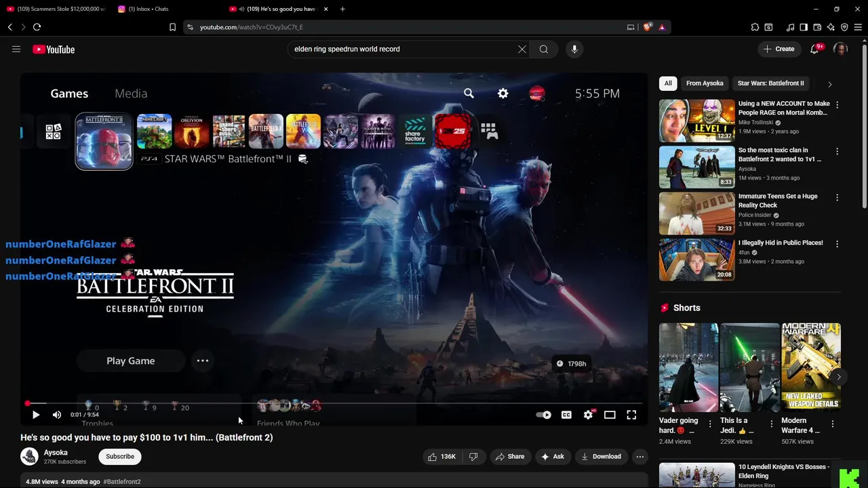Screen dimensions: 868x488
Task: Open the I Illegally Hid thumbnail
Action: tap(696, 259)
